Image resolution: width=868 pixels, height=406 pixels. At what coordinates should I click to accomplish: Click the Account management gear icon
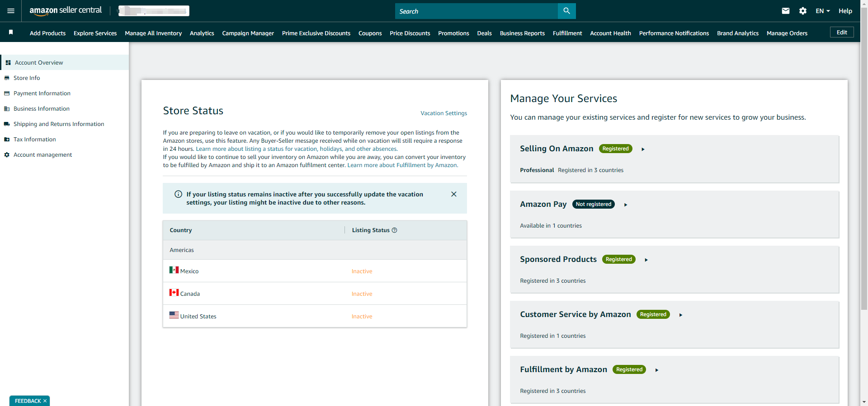[x=7, y=155]
